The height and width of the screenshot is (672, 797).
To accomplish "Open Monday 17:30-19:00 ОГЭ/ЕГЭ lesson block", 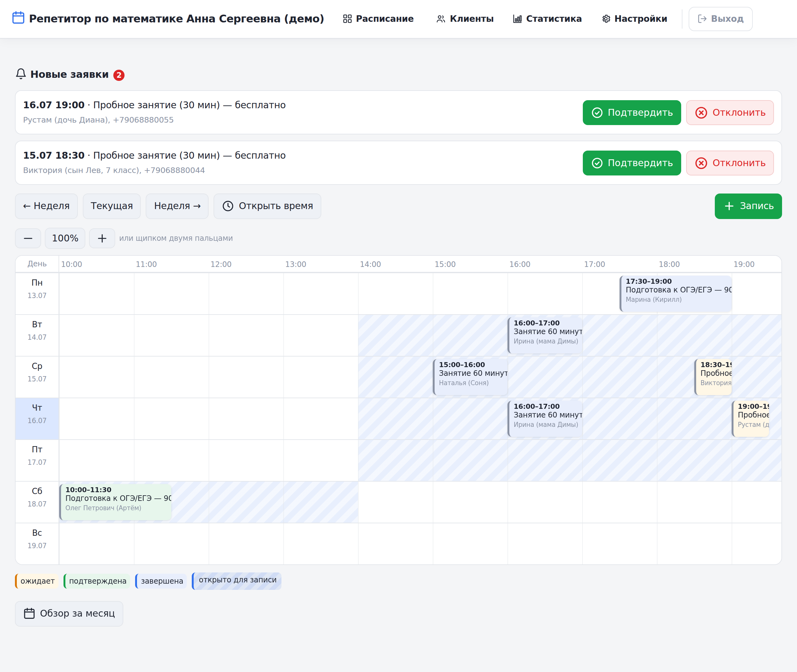I will pyautogui.click(x=676, y=294).
